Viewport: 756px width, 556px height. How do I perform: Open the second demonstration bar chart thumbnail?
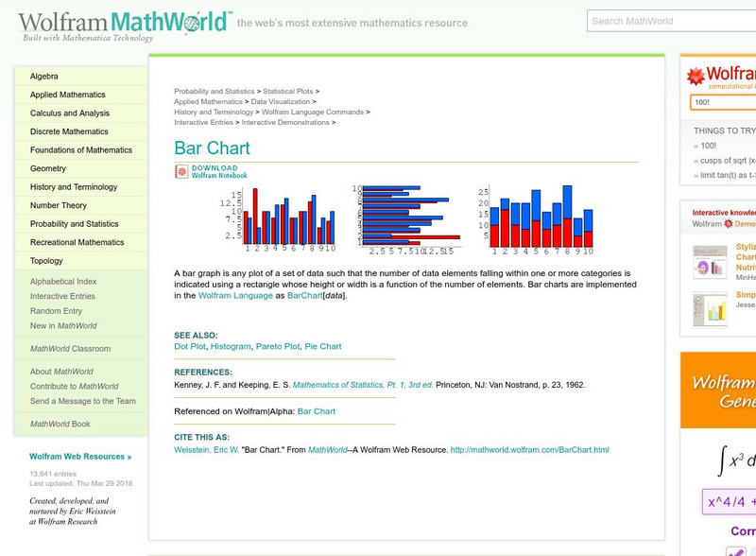click(x=710, y=310)
